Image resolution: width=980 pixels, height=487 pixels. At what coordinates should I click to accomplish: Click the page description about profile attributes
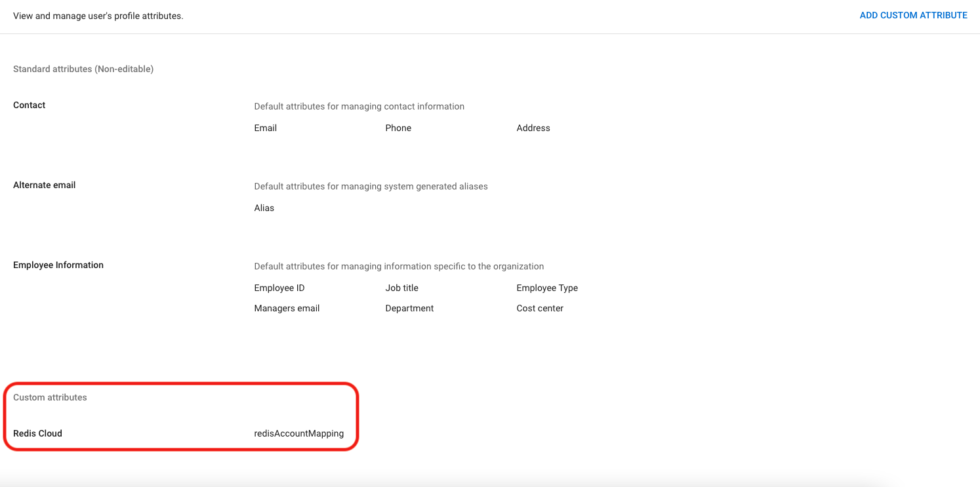[x=98, y=16]
